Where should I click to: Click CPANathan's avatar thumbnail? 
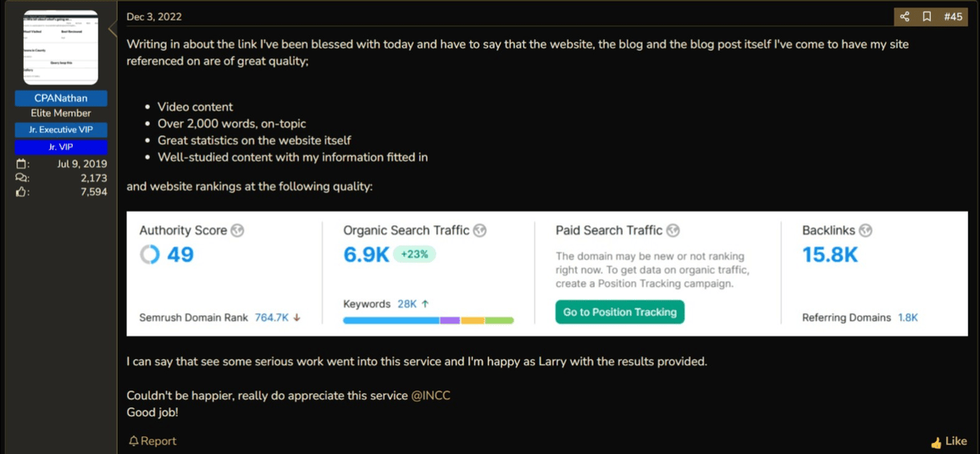click(x=61, y=47)
